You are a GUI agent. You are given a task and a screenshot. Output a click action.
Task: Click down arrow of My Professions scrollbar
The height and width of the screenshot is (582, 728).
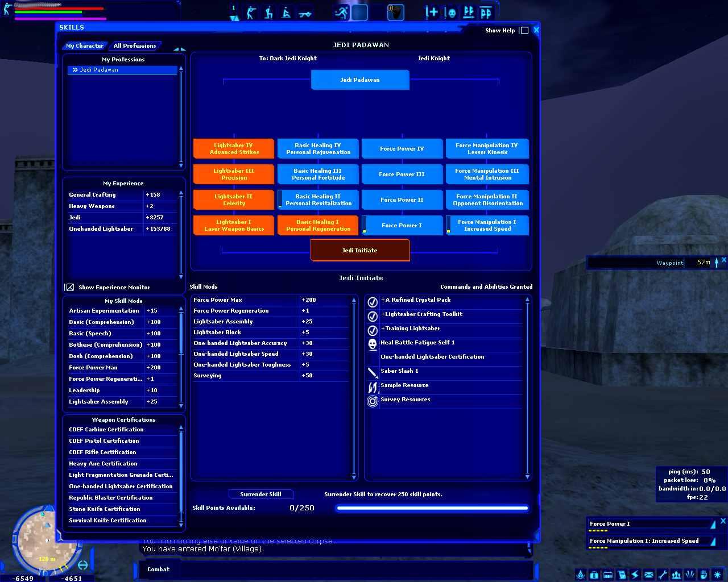pyautogui.click(x=181, y=165)
